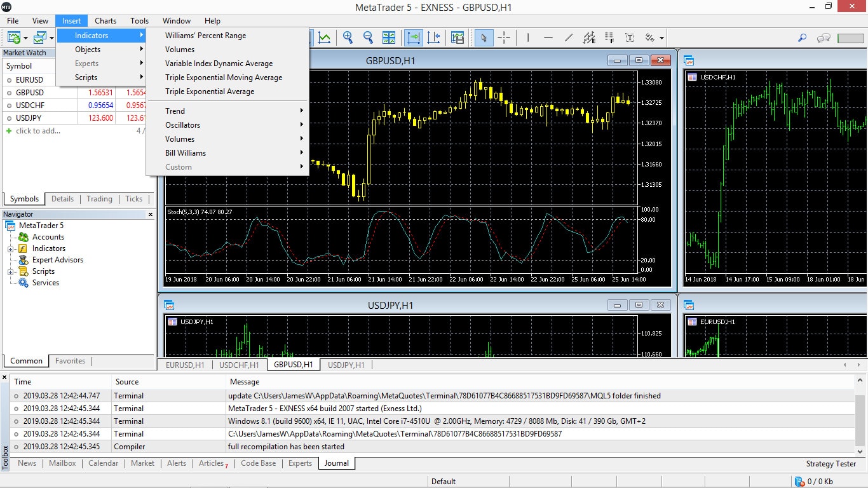Click 'click to add...' in Market Watch
This screenshot has width=868, height=488.
[38, 131]
